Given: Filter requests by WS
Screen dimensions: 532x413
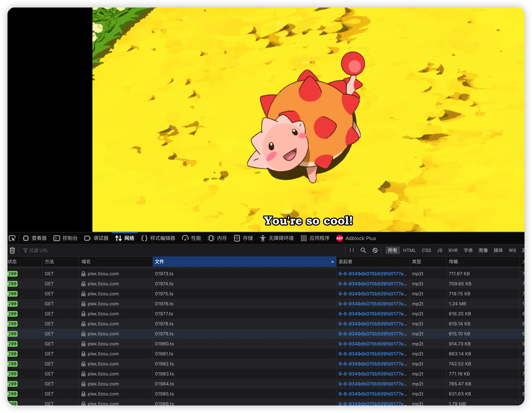Looking at the screenshot, I should click(512, 250).
